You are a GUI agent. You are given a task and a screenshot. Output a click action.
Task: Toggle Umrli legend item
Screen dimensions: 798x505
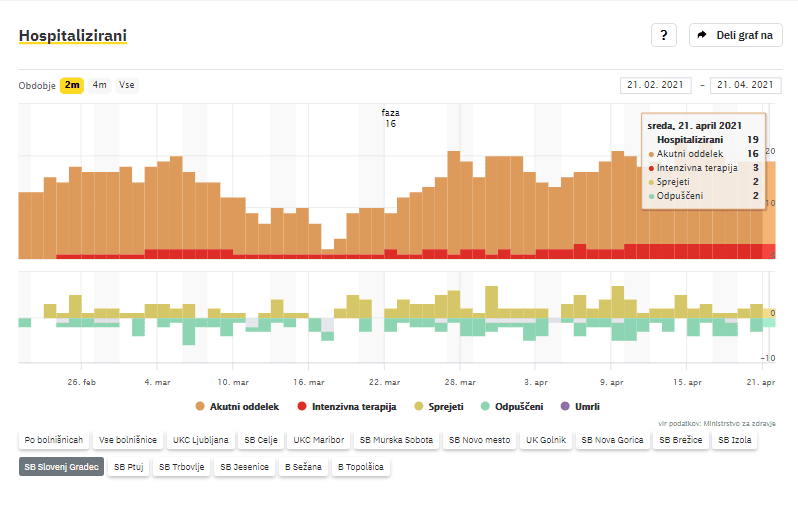tap(580, 407)
